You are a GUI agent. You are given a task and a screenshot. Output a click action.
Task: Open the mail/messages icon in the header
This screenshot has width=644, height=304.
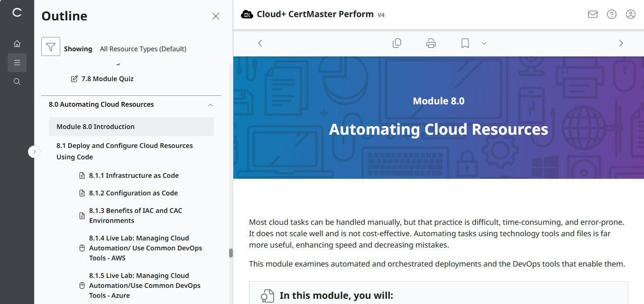coord(592,14)
